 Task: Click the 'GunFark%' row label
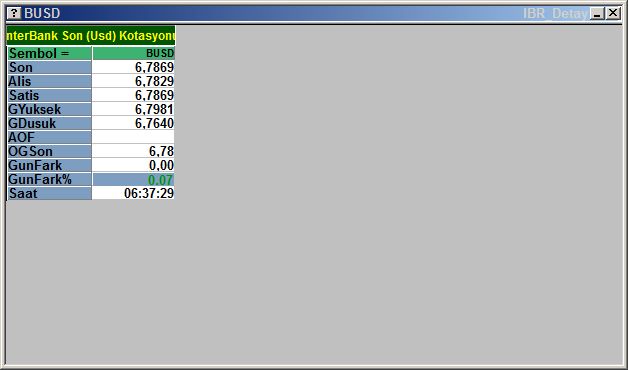[50, 179]
